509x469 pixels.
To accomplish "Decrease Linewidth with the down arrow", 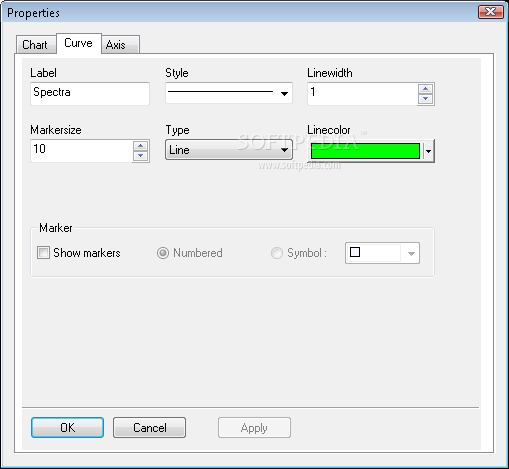I will tap(425, 99).
